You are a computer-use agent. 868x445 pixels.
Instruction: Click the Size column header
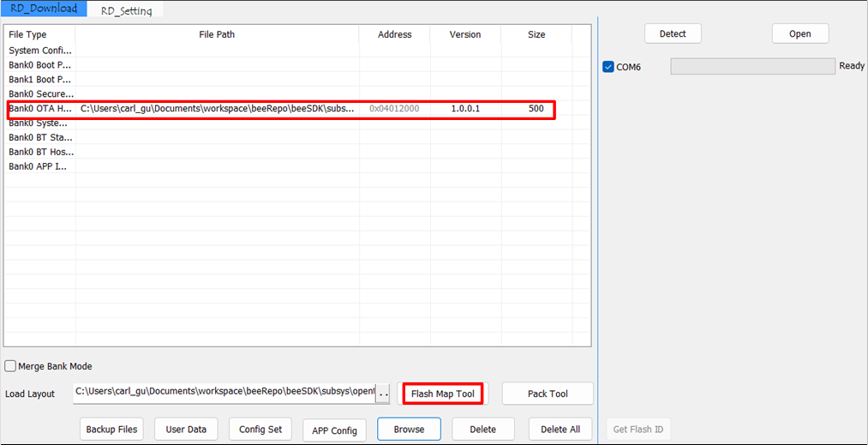536,34
